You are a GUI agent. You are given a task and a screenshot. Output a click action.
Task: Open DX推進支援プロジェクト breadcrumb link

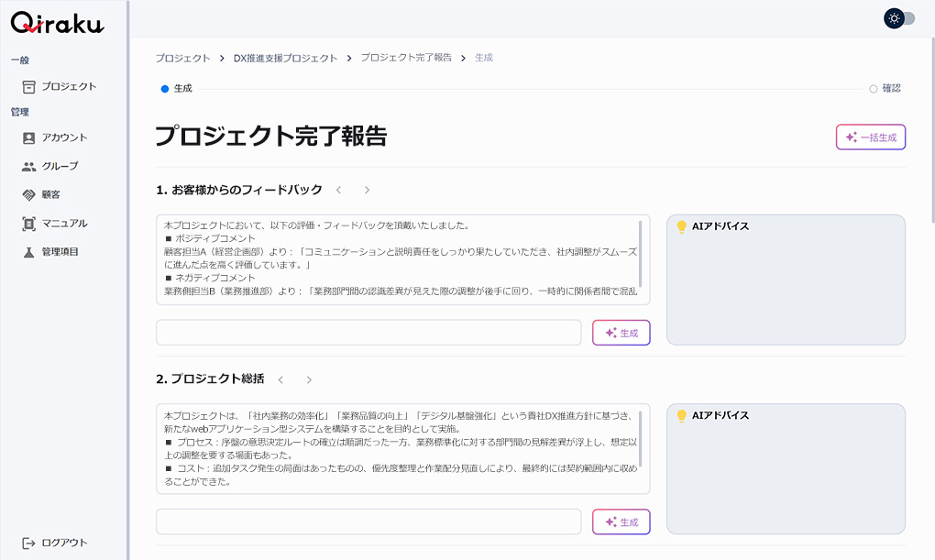click(x=285, y=58)
